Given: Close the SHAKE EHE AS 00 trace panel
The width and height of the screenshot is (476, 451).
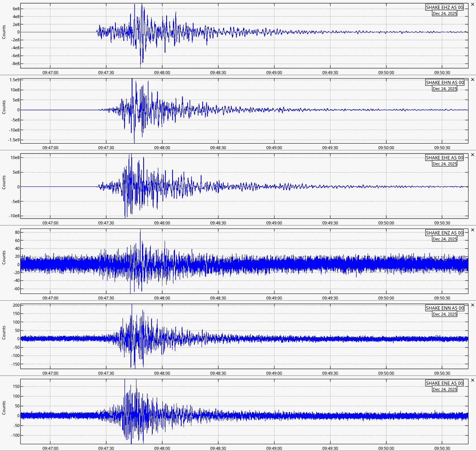Looking at the screenshot, I should coord(472,155).
